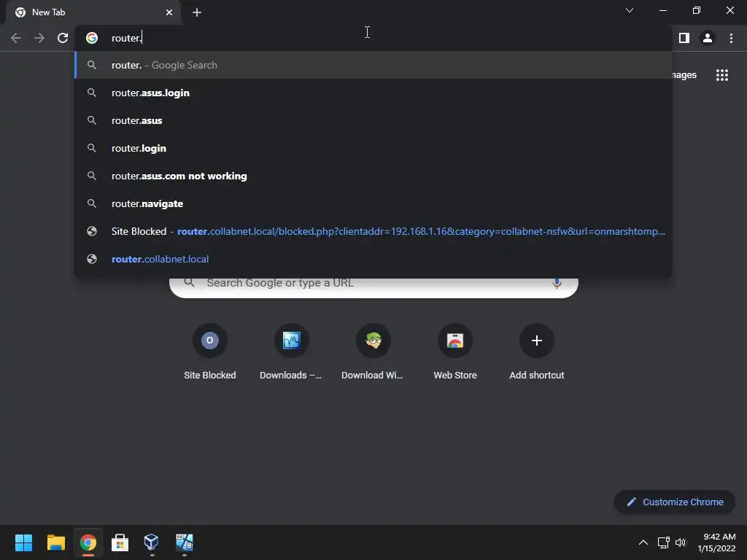The height and width of the screenshot is (560, 747).
Task: Open the tab search chevron
Action: [630, 10]
